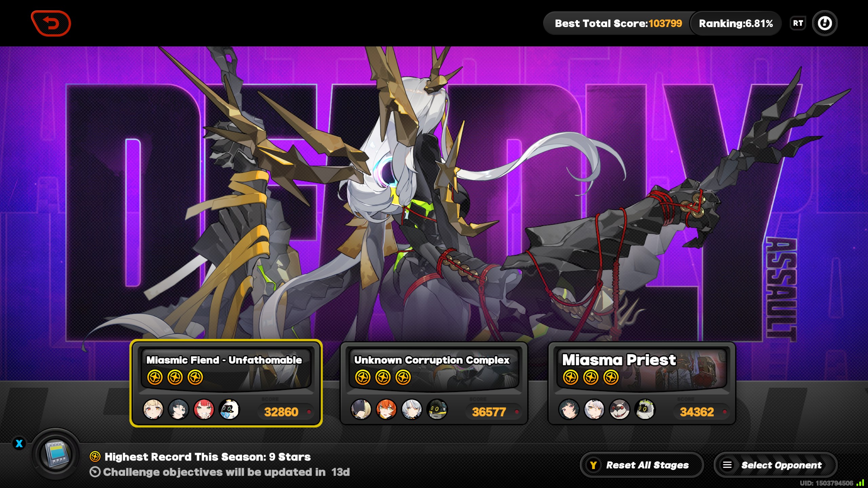Click the white Bangboo icon in first team

[x=229, y=409]
